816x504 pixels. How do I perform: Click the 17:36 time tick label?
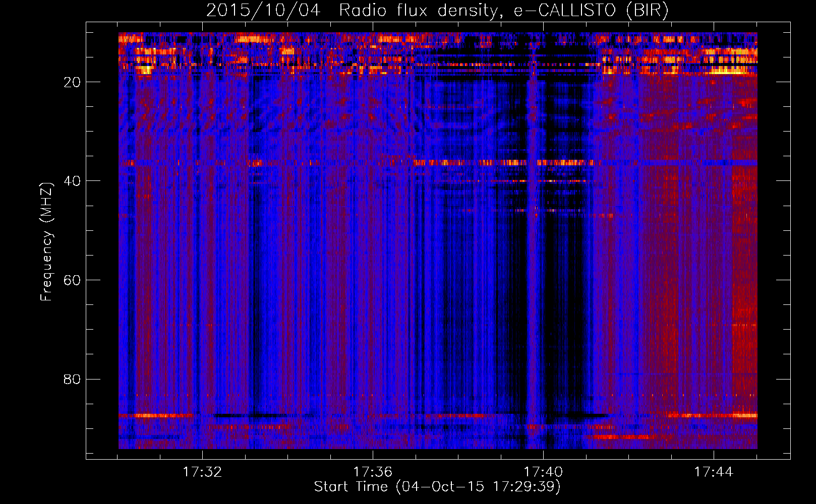coord(373,472)
